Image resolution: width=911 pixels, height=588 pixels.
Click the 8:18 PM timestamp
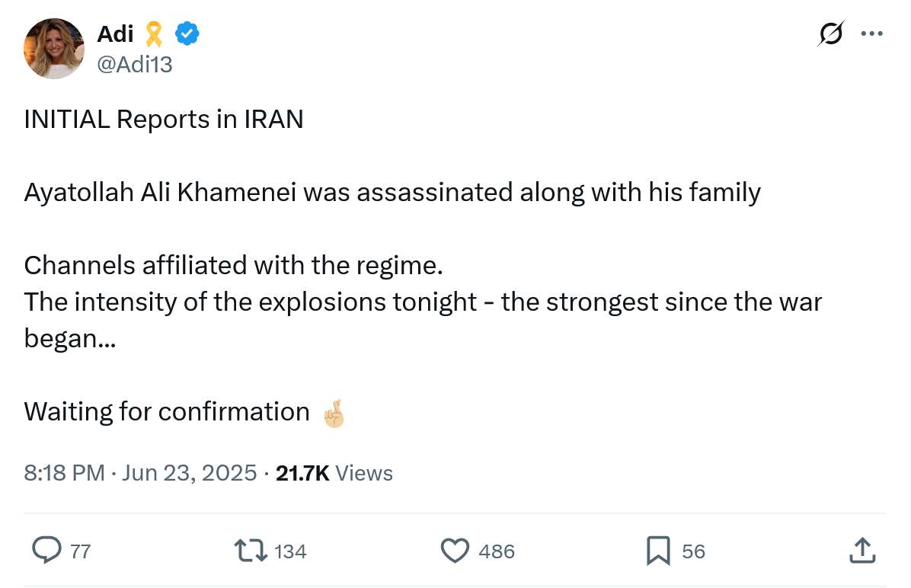[64, 473]
